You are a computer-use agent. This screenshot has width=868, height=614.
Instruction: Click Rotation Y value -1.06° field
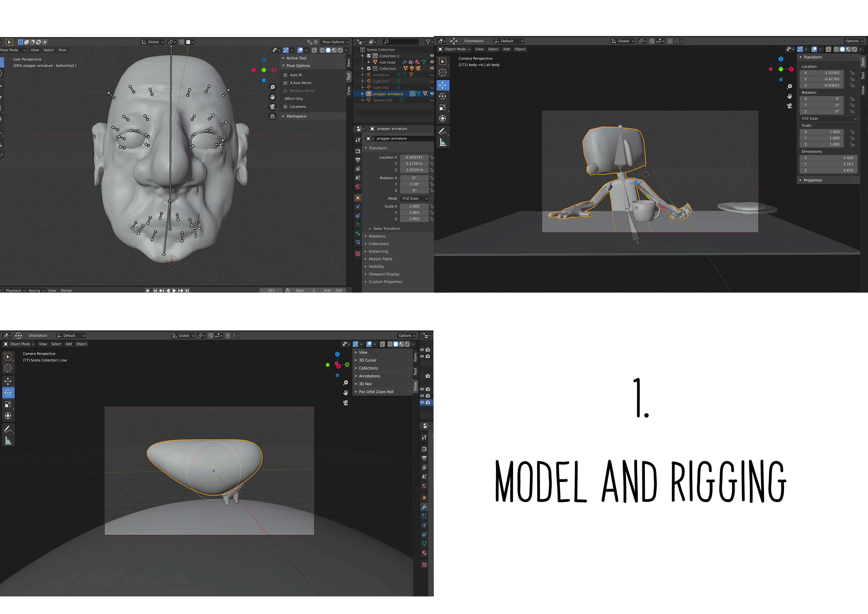pyautogui.click(x=414, y=184)
